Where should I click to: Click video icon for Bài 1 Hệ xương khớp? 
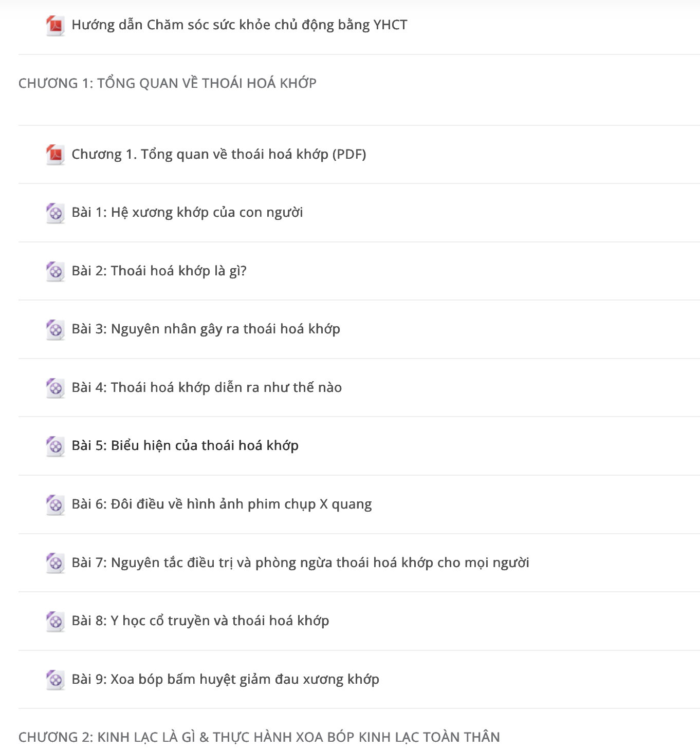(55, 213)
